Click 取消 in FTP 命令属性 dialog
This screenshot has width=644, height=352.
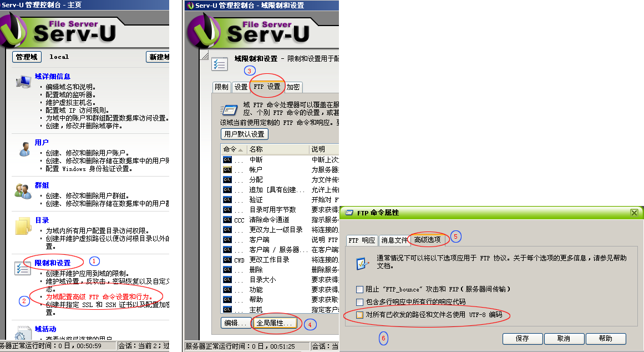coord(564,339)
